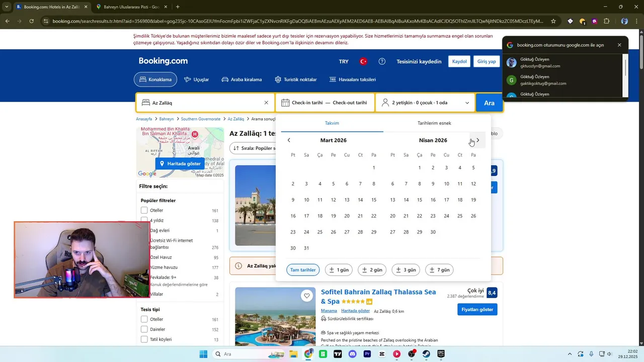Click the Giriş yap button

487,61
